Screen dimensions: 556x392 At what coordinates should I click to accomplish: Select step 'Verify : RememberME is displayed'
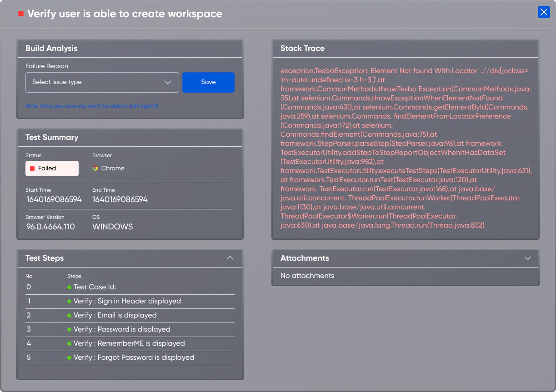click(130, 343)
